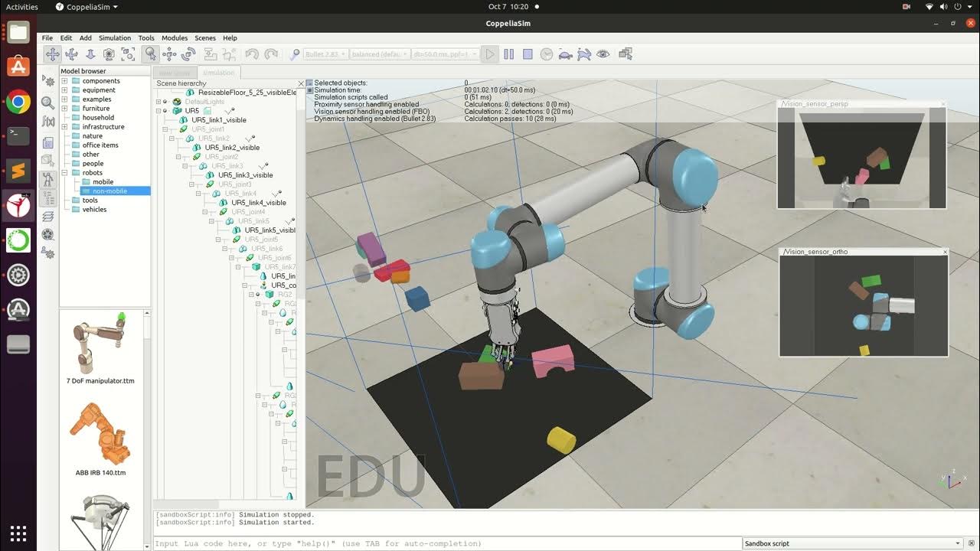Toggle shape edit mode icon
This screenshot has width=980, height=551.
point(47,161)
